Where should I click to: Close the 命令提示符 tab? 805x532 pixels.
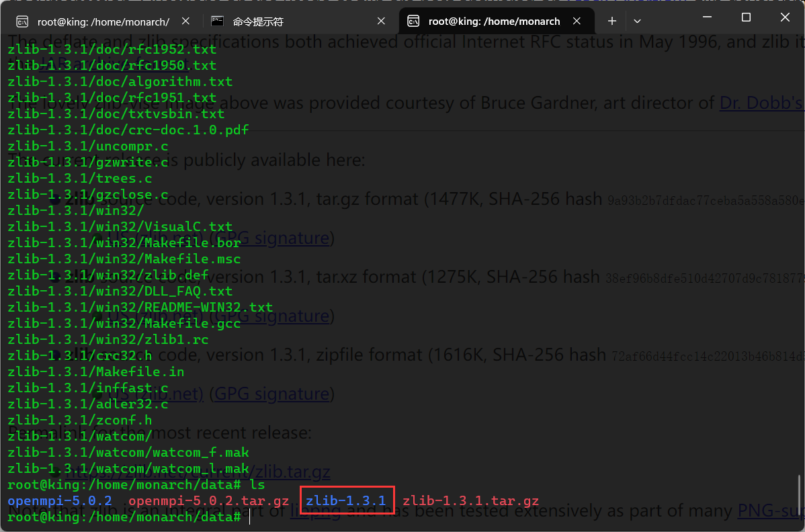(381, 21)
